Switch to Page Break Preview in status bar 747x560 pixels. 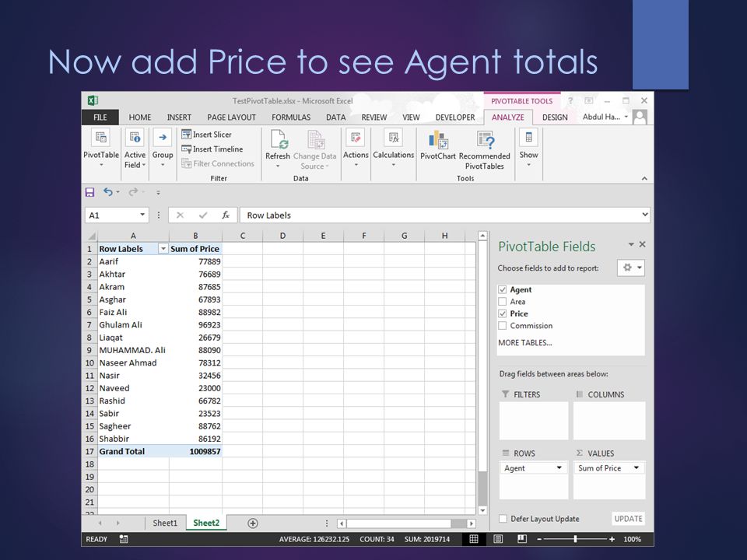point(522,539)
